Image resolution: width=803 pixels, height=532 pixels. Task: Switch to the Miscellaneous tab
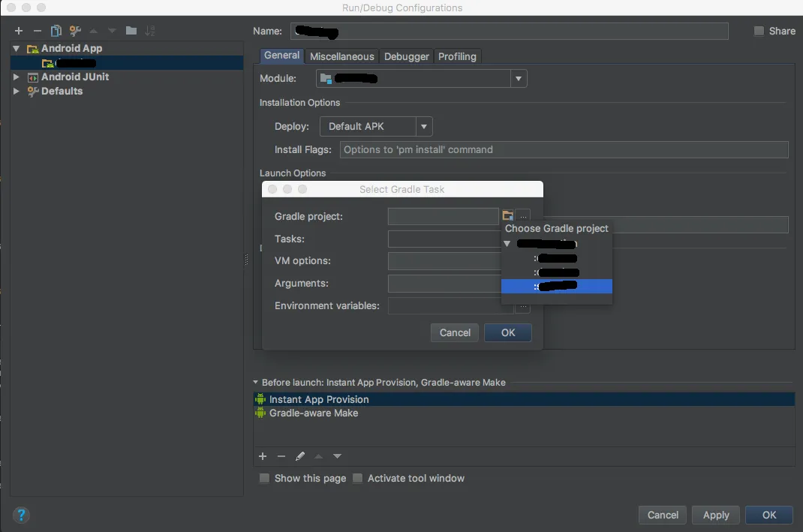point(341,56)
